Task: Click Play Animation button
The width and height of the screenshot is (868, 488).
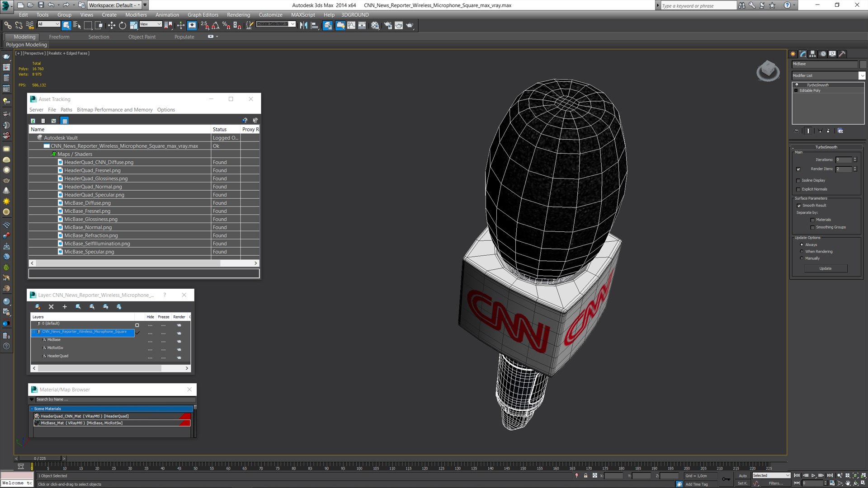Action: point(813,475)
